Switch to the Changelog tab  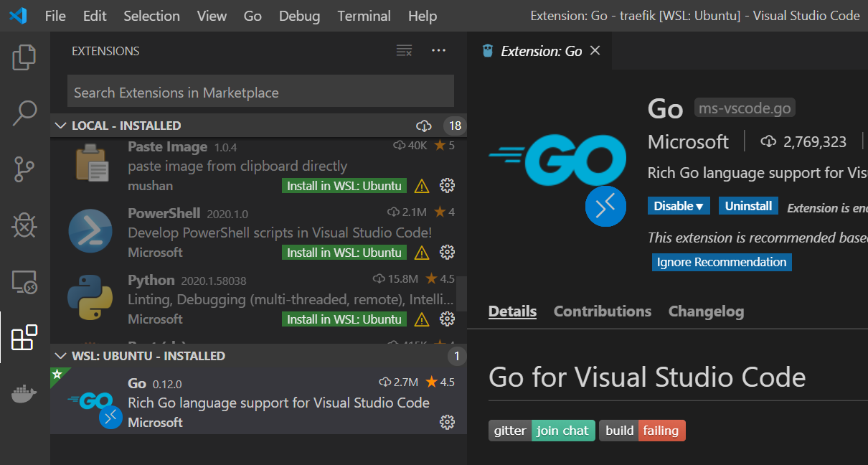(706, 311)
